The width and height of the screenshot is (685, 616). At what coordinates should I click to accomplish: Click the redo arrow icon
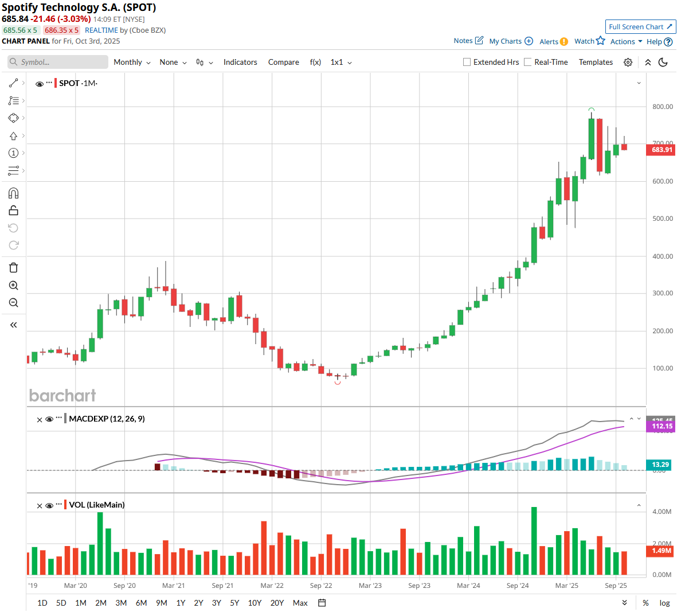[14, 245]
